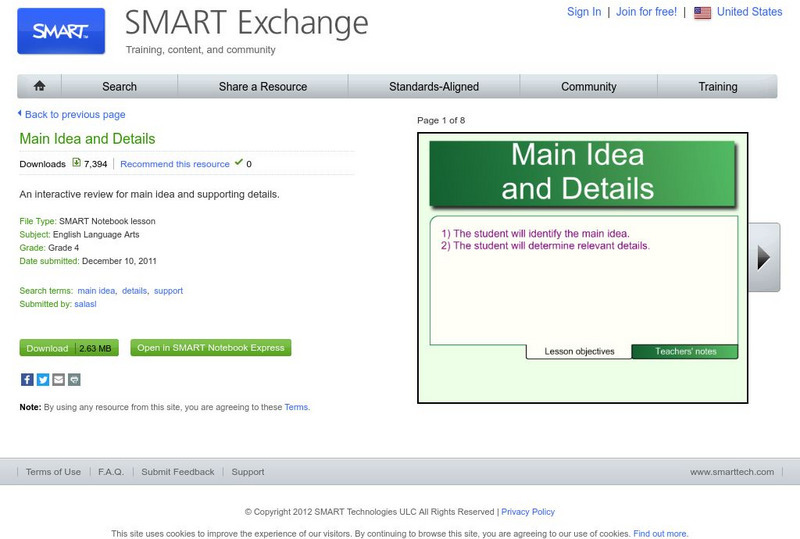Screen dimensions: 800x539
Task: Share this resource on Twitter
Action: 43,379
